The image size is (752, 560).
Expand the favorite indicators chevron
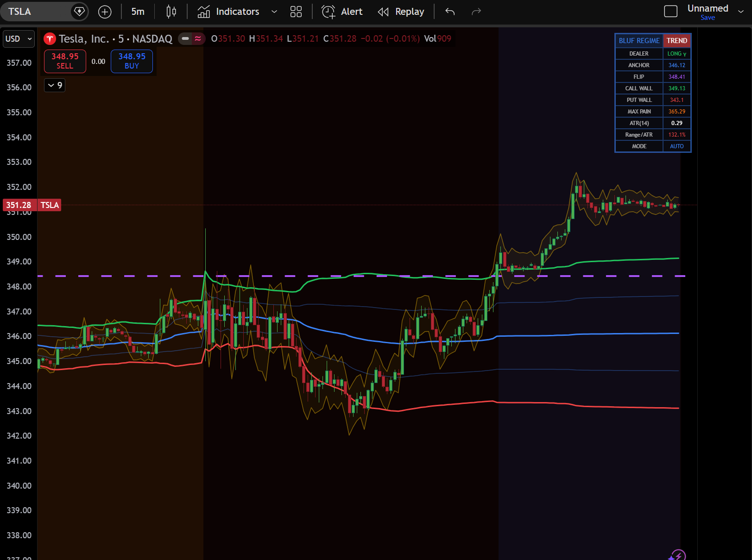point(274,12)
